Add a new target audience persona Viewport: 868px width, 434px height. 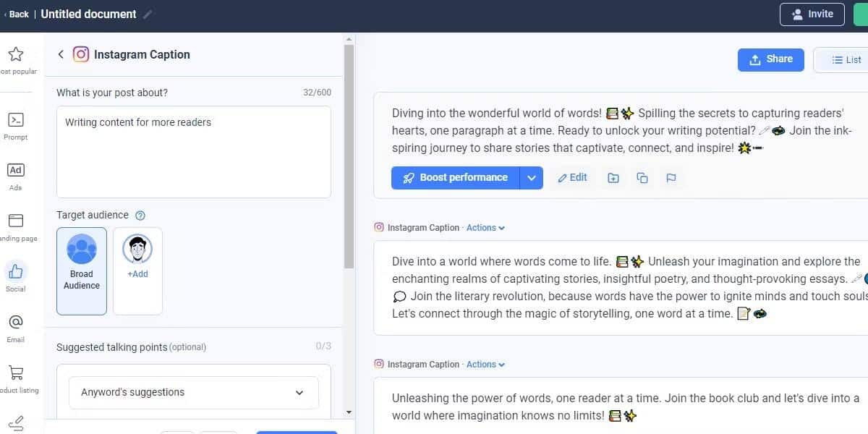pos(137,271)
